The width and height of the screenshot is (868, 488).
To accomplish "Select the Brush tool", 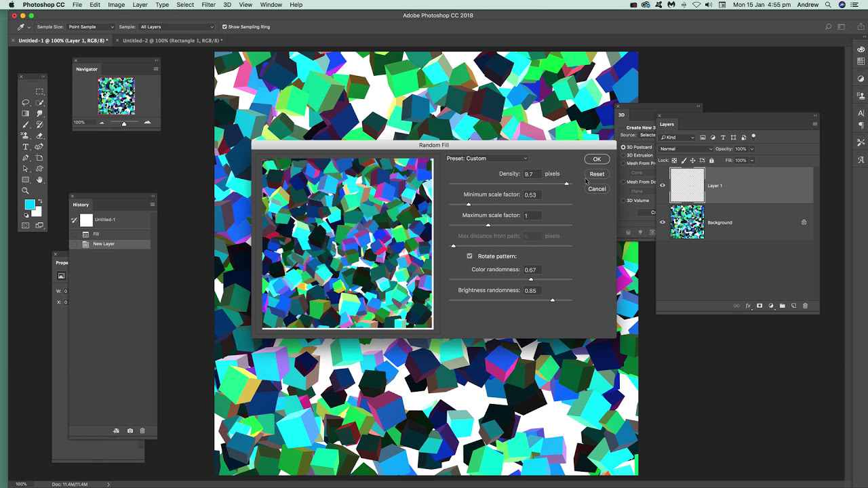I will (26, 125).
